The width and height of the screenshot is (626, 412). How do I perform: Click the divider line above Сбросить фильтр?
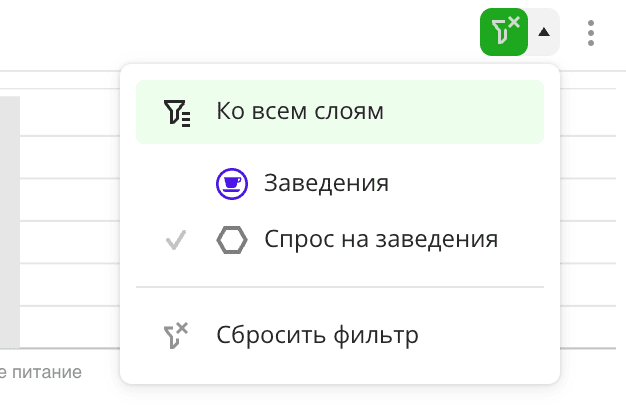(x=340, y=287)
